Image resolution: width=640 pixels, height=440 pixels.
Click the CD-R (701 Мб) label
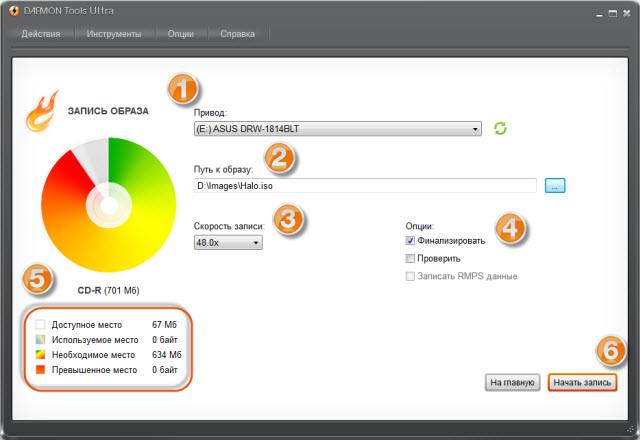pos(109,291)
